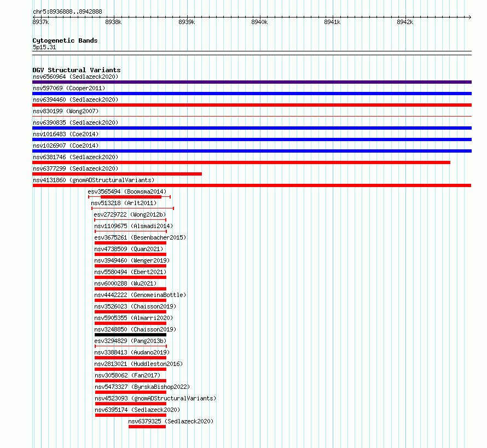Open nsv6000288 (Wu2021) entry
The width and height of the screenshot is (487, 448).
[x=125, y=283]
